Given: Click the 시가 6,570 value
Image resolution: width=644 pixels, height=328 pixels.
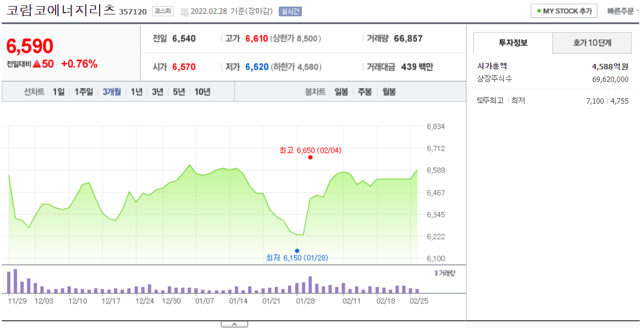Looking at the screenshot, I should point(183,67).
